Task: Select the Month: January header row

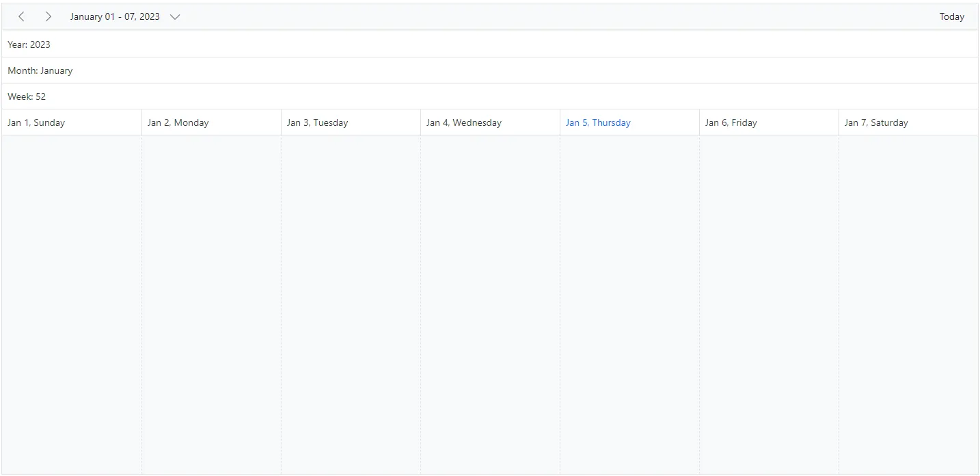Action: (490, 70)
